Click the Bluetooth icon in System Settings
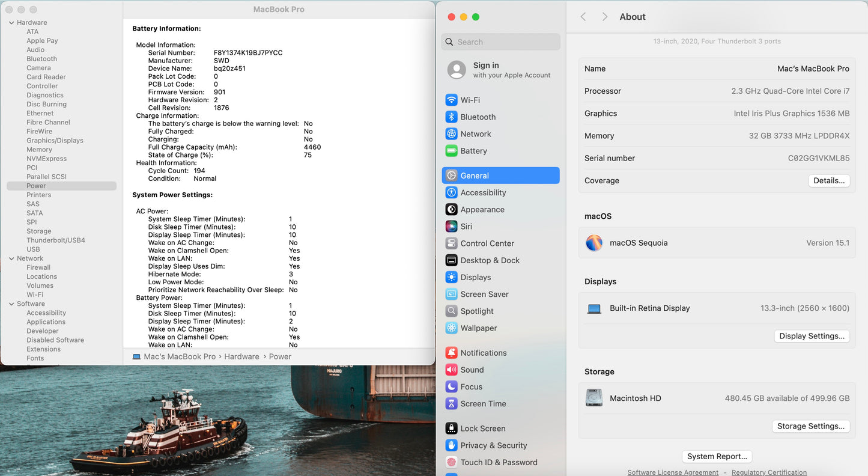 (x=451, y=117)
